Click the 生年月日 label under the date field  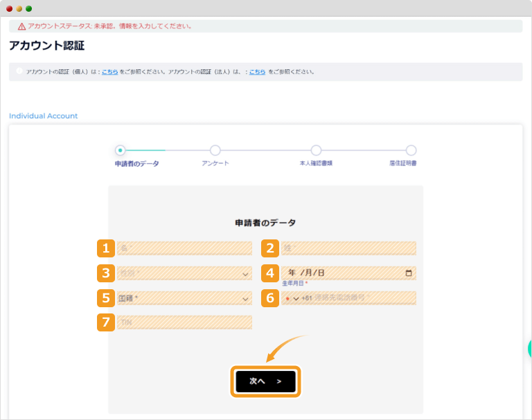(x=294, y=284)
